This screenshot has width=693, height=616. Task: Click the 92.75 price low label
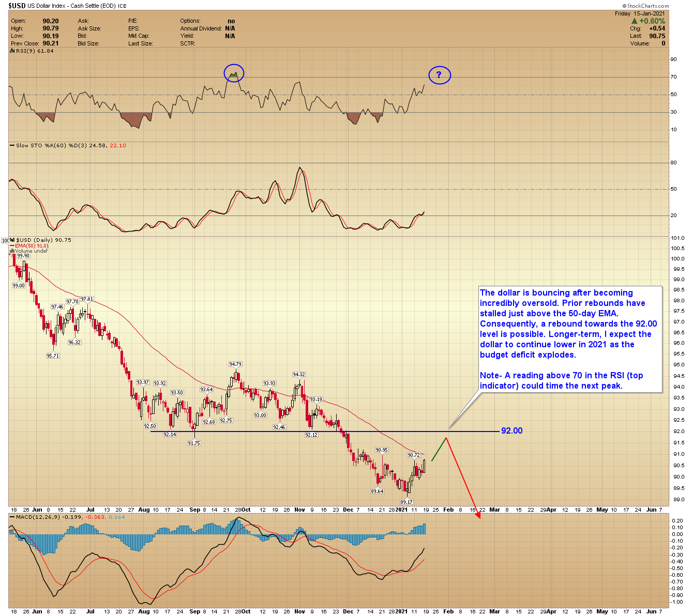click(x=226, y=420)
